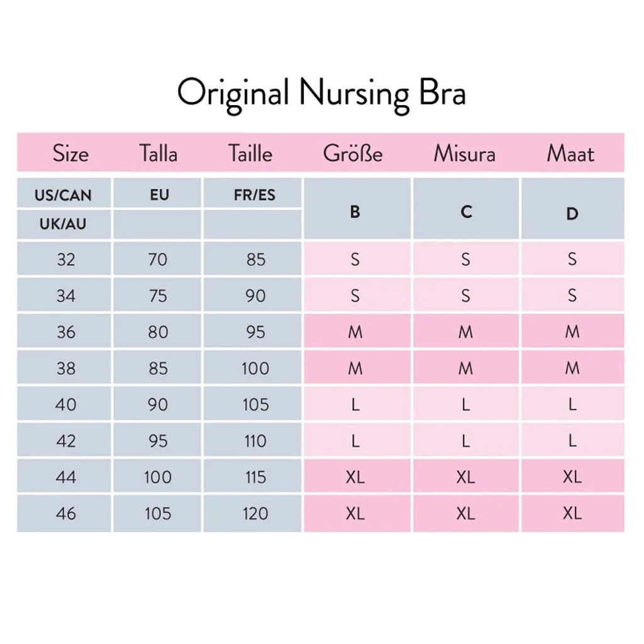Click the FR/ES column subheader
This screenshot has width=644, height=644.
[x=255, y=194]
